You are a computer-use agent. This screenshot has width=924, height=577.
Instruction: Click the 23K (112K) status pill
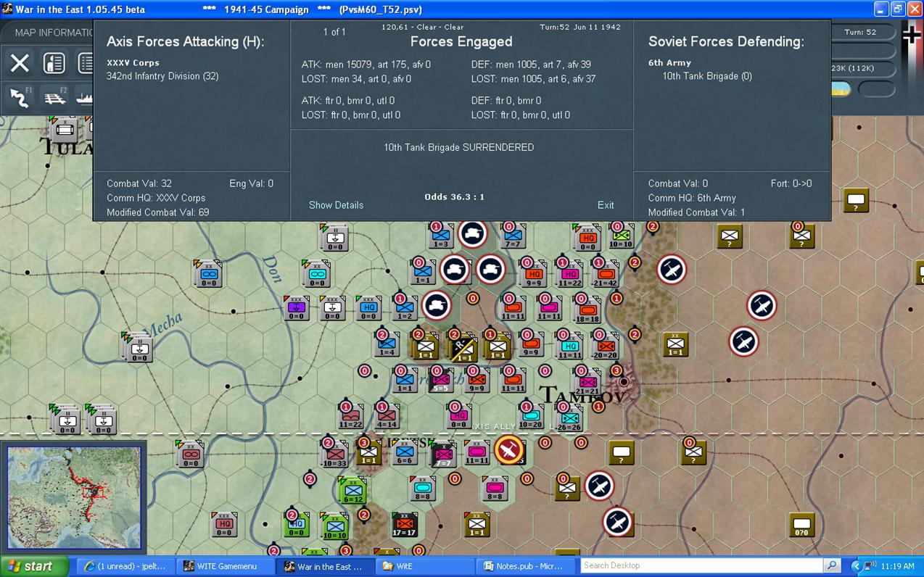(x=860, y=68)
